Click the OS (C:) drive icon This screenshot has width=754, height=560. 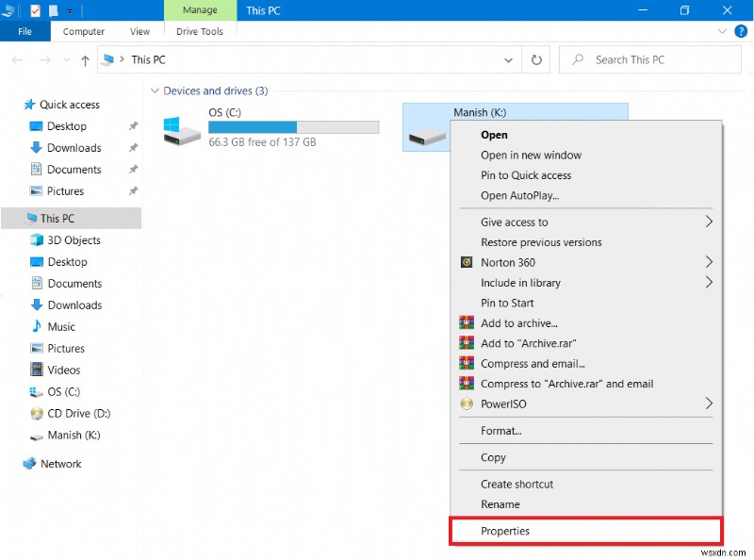181,130
